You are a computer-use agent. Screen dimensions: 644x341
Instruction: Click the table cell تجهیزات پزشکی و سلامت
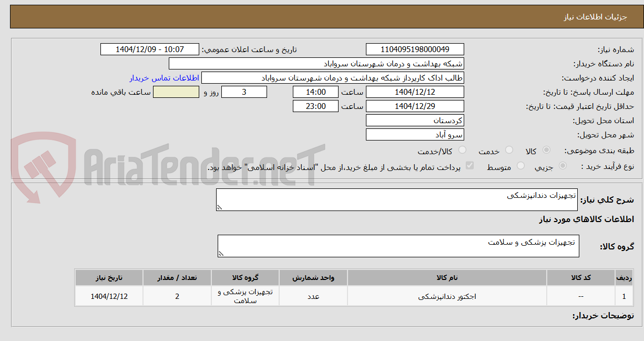pos(246,296)
